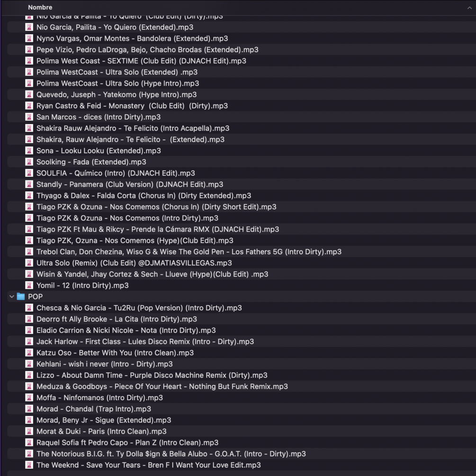
Task: Select Shakira Rauw Alejandro Te Felicito (Intro Acapella).mp3
Action: point(133,128)
